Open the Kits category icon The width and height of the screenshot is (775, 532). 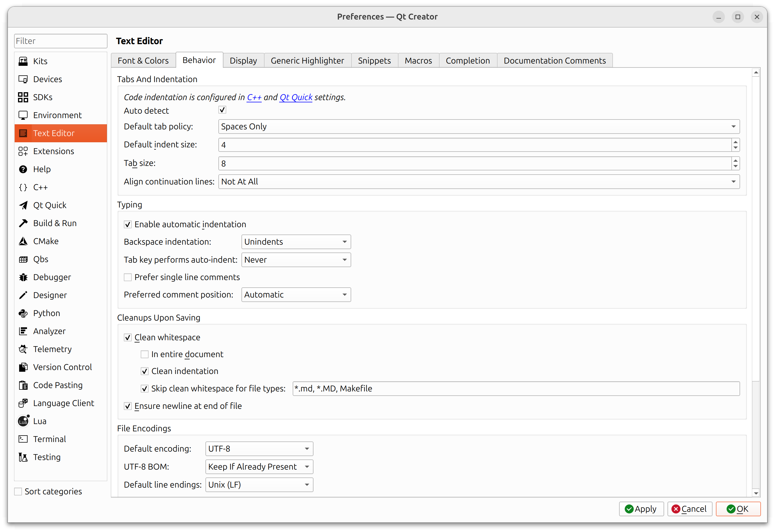click(23, 61)
